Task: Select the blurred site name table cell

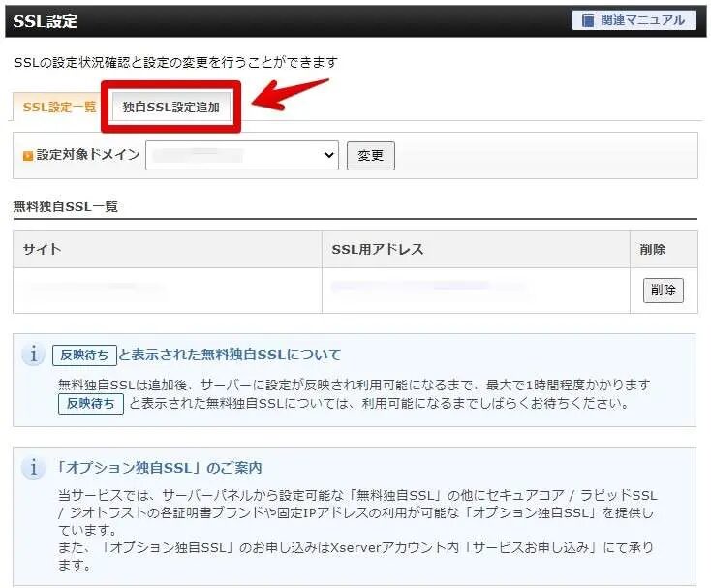Action: tap(97, 289)
